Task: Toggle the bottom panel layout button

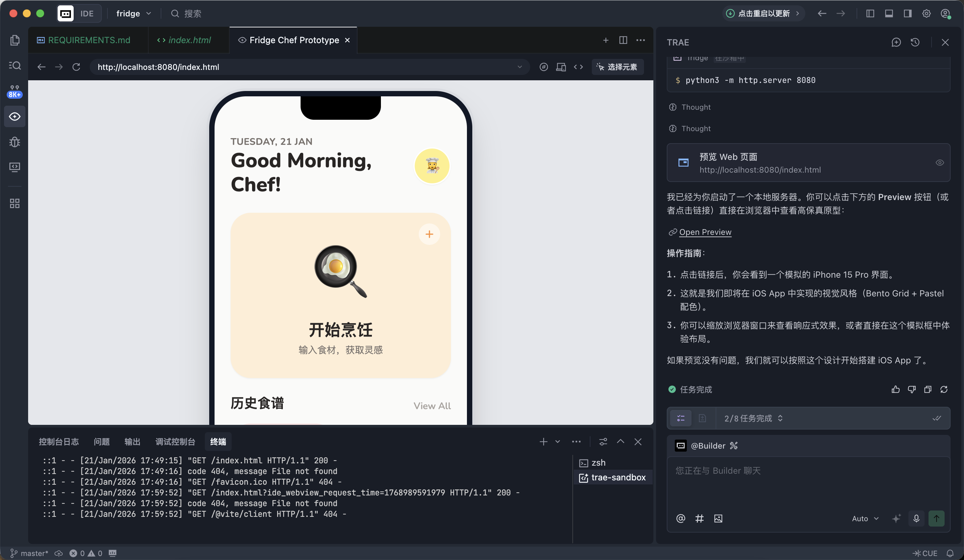Action: 889,13
